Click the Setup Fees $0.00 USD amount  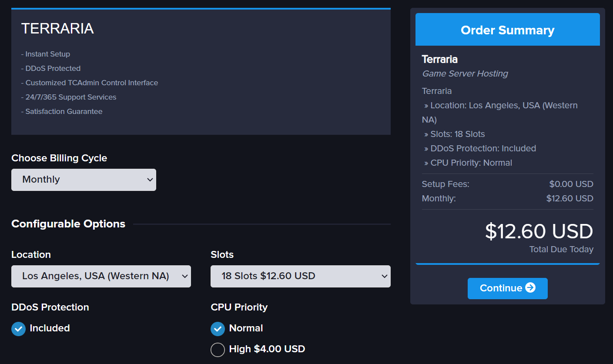pos(571,184)
